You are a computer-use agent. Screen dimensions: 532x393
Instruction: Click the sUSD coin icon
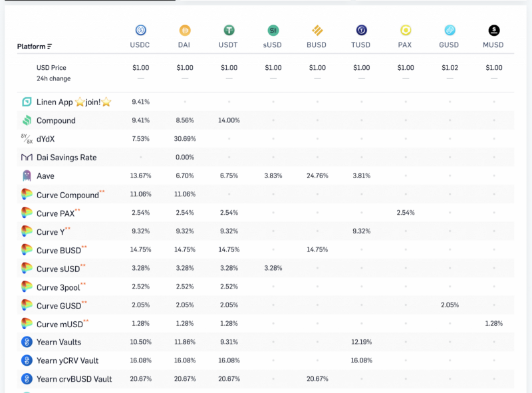coord(273,30)
